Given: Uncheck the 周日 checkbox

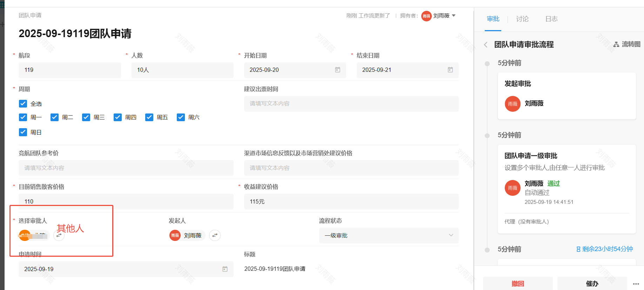Looking at the screenshot, I should tap(23, 132).
